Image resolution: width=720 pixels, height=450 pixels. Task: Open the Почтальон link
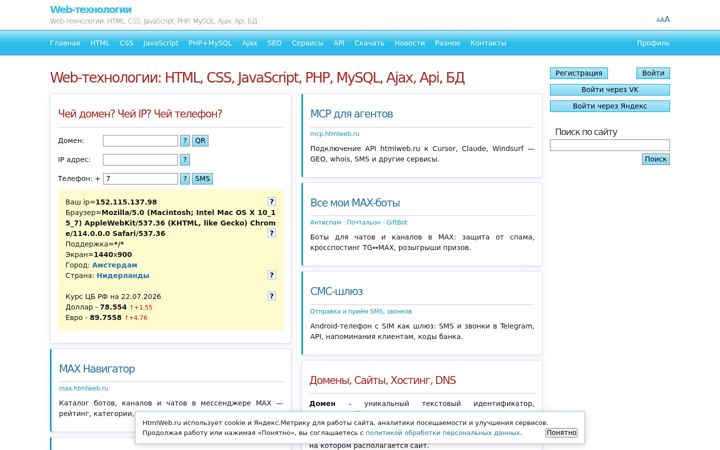(363, 222)
